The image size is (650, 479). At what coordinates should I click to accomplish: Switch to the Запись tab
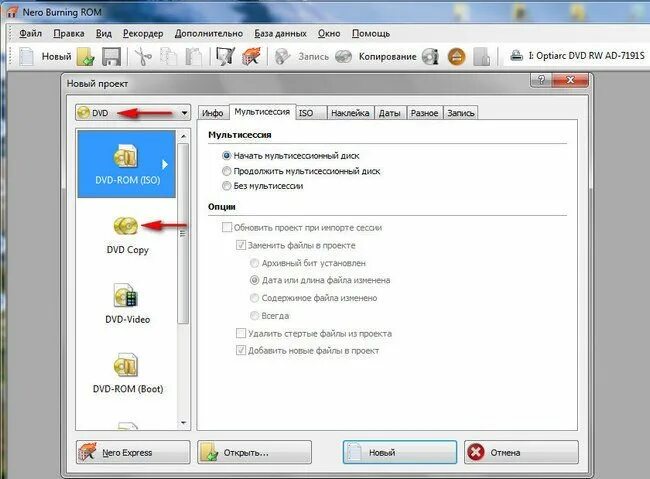(x=461, y=113)
